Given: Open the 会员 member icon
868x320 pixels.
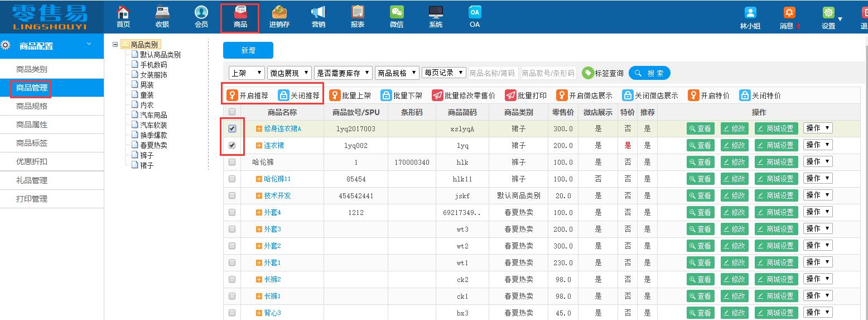Looking at the screenshot, I should coord(201,13).
